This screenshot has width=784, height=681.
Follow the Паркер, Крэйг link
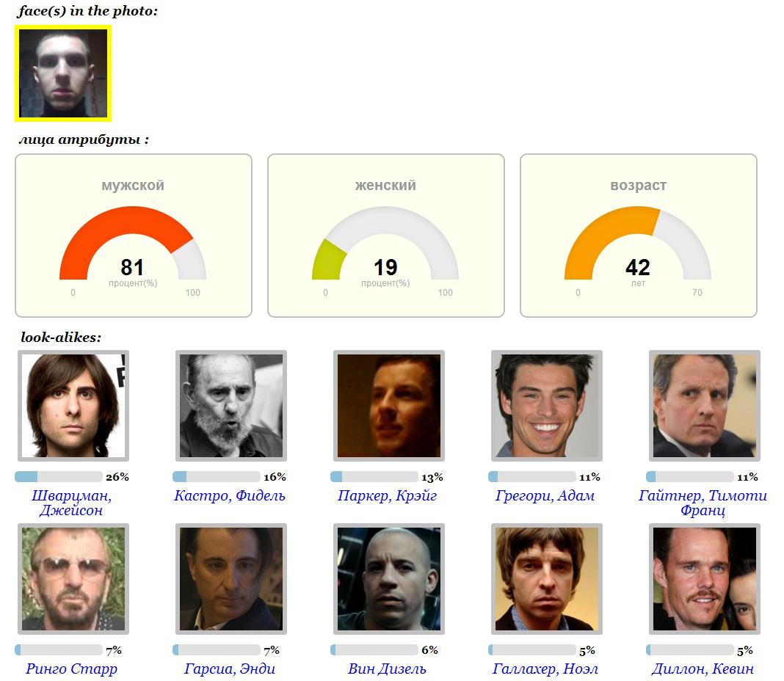click(x=387, y=495)
